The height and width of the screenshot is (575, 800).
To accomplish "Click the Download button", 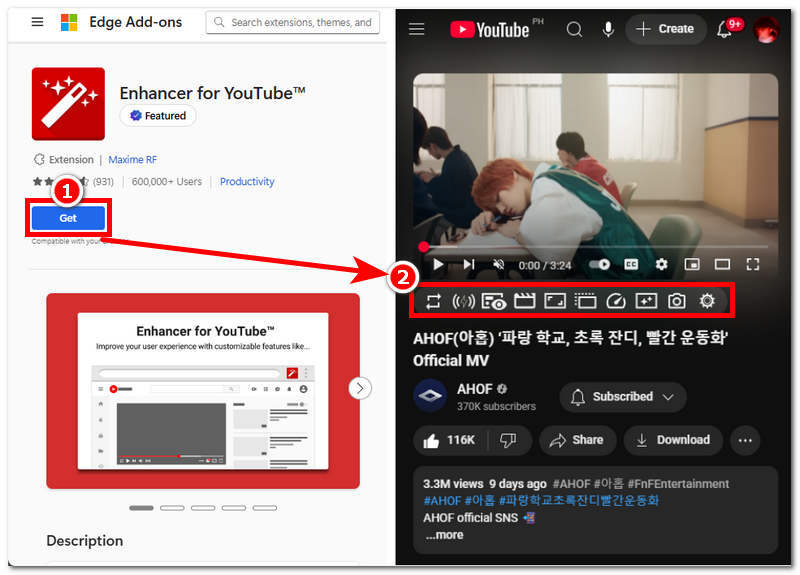I will pyautogui.click(x=673, y=440).
